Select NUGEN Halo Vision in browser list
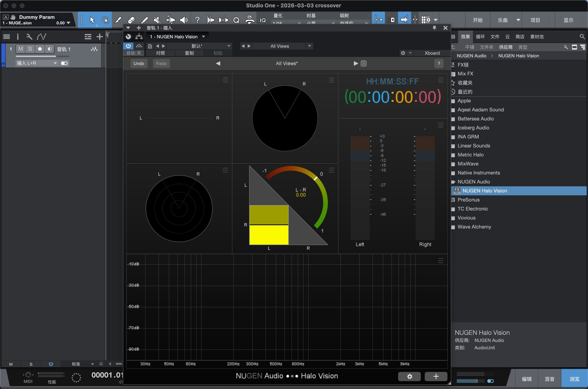The width and height of the screenshot is (588, 389). tap(484, 191)
